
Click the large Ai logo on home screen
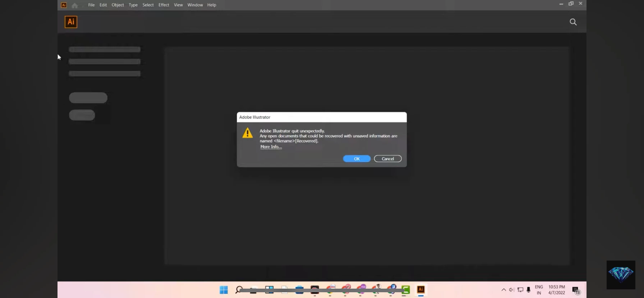71,22
